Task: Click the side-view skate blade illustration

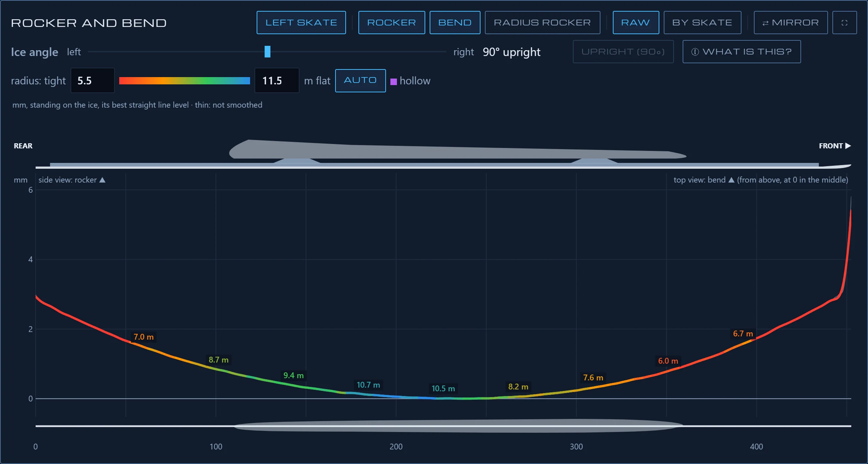Action: (443, 154)
